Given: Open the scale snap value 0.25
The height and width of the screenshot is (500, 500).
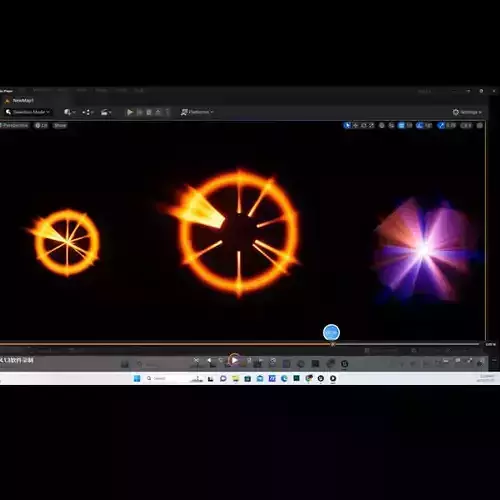Looking at the screenshot, I should click(451, 125).
